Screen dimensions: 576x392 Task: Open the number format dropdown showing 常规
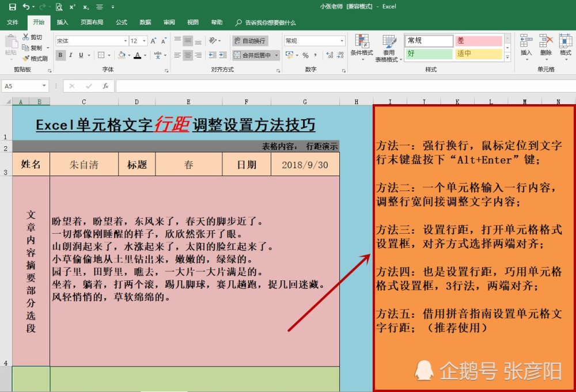pos(342,41)
